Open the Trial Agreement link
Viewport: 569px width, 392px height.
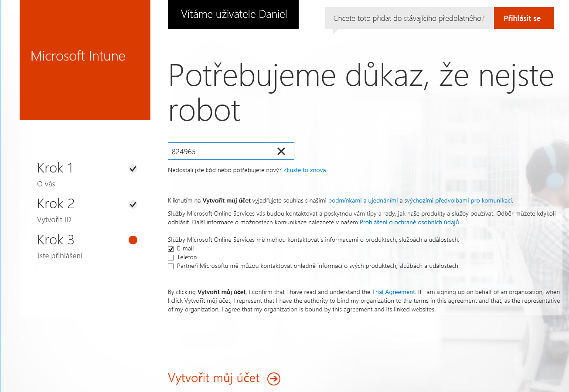pyautogui.click(x=393, y=292)
